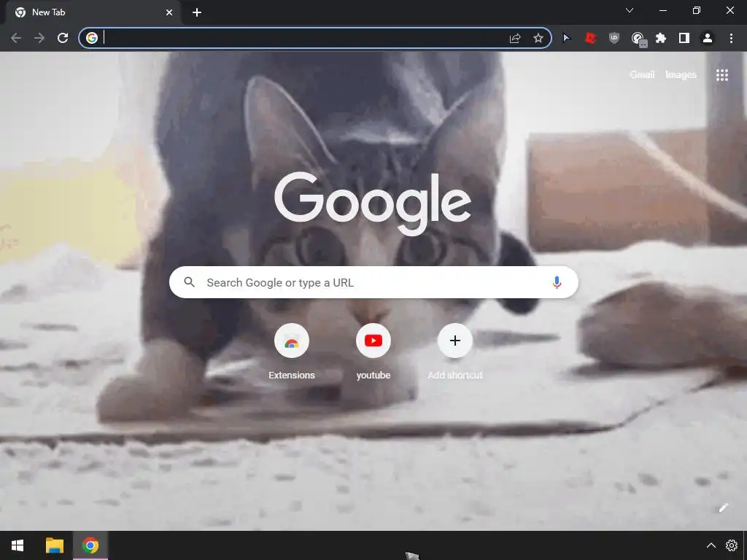Click the Chrome taskbar icon
747x560 pixels.
pos(90,545)
